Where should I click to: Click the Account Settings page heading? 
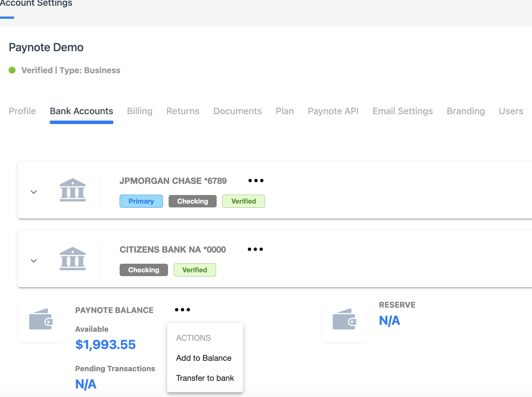point(36,3)
